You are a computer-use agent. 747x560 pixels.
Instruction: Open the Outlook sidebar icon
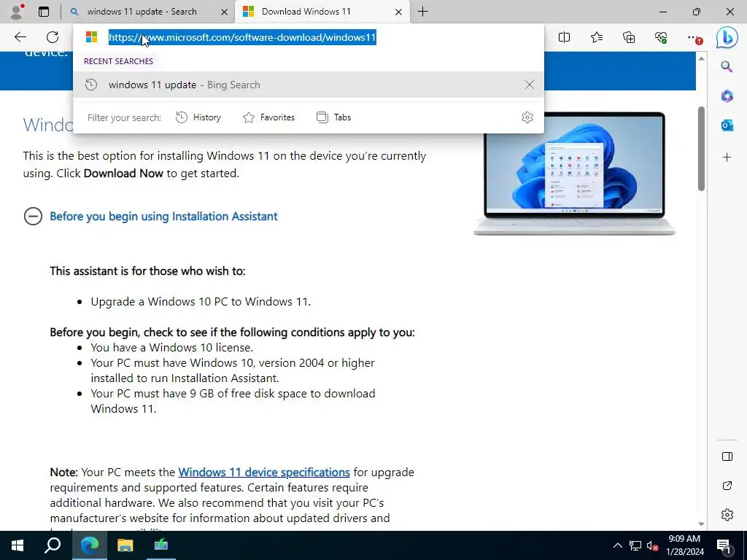click(x=727, y=125)
